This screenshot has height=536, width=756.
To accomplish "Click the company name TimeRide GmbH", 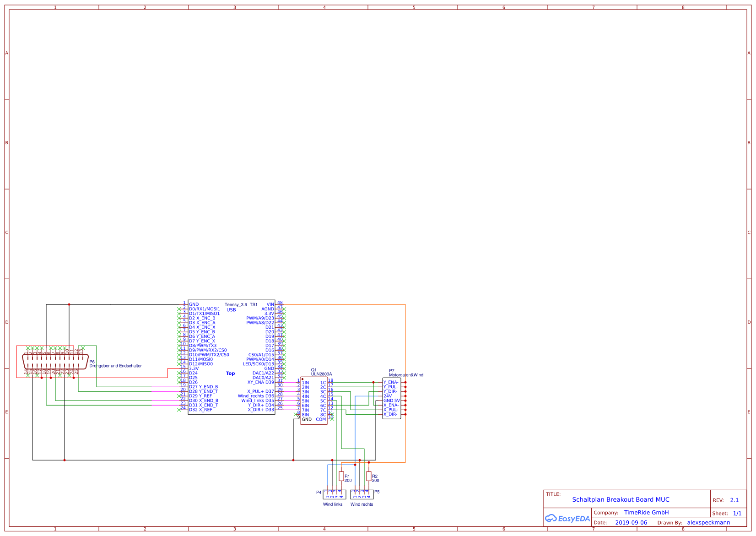I will point(647,513).
